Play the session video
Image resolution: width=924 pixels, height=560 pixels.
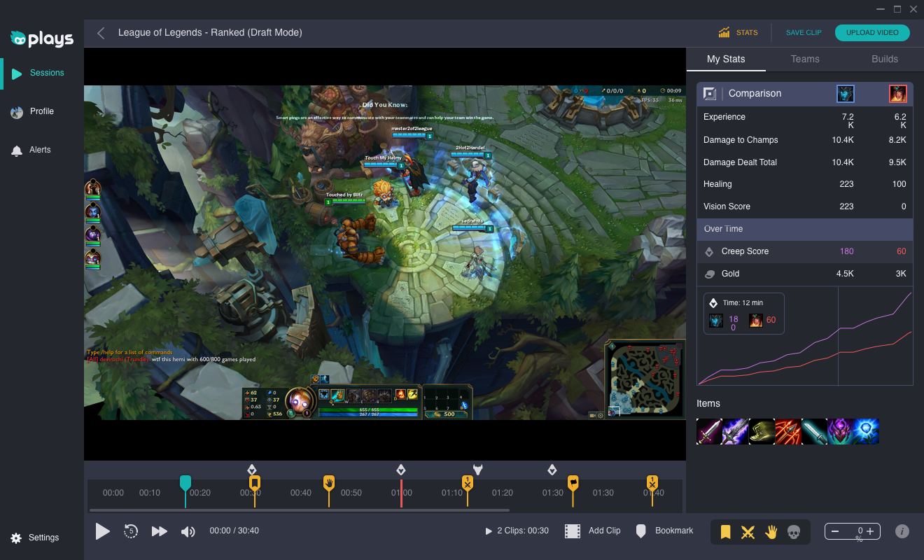[103, 531]
